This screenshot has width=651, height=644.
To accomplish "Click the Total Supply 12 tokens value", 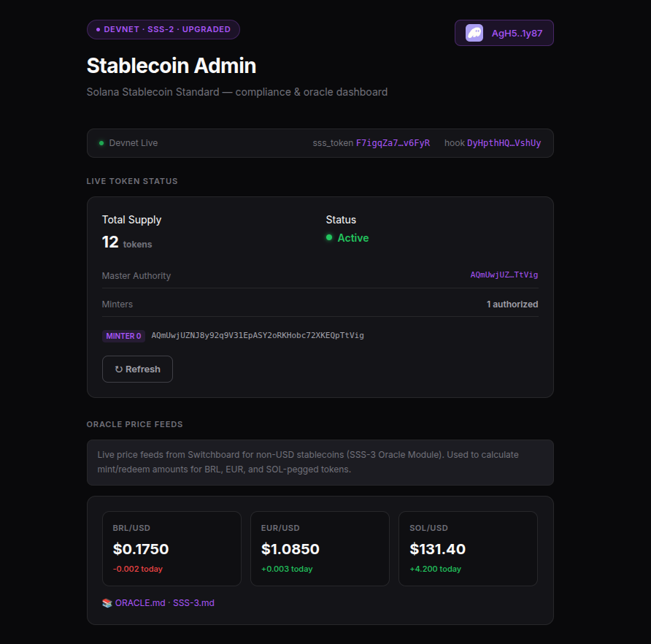I will (x=111, y=242).
